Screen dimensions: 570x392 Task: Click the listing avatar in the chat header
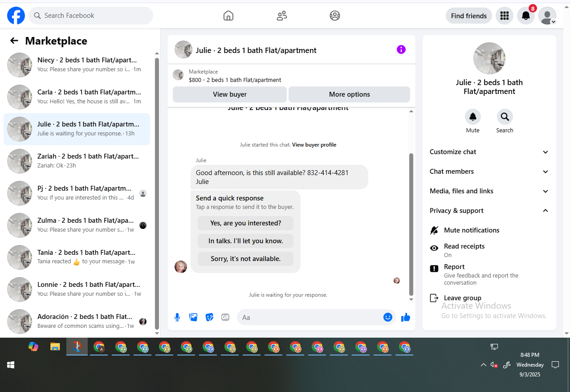183,49
